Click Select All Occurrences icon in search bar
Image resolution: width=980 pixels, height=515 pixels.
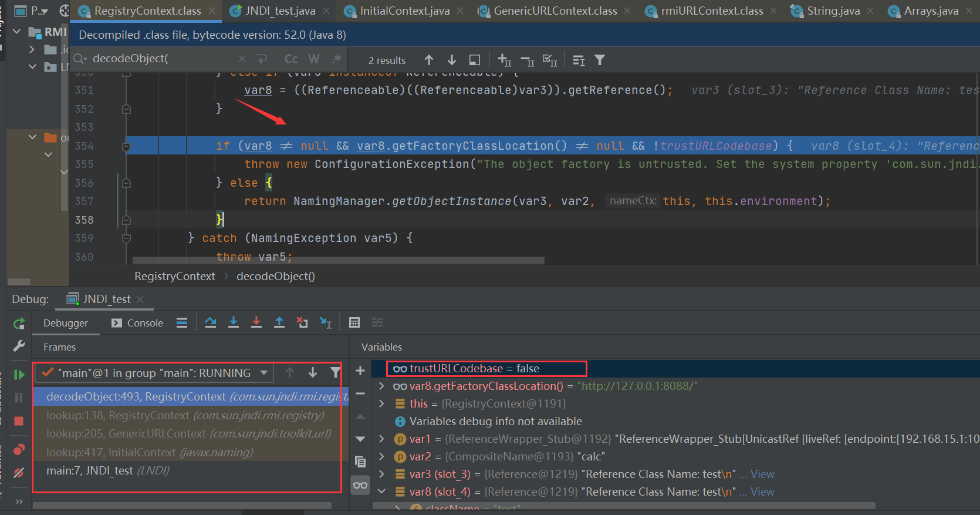pos(475,60)
